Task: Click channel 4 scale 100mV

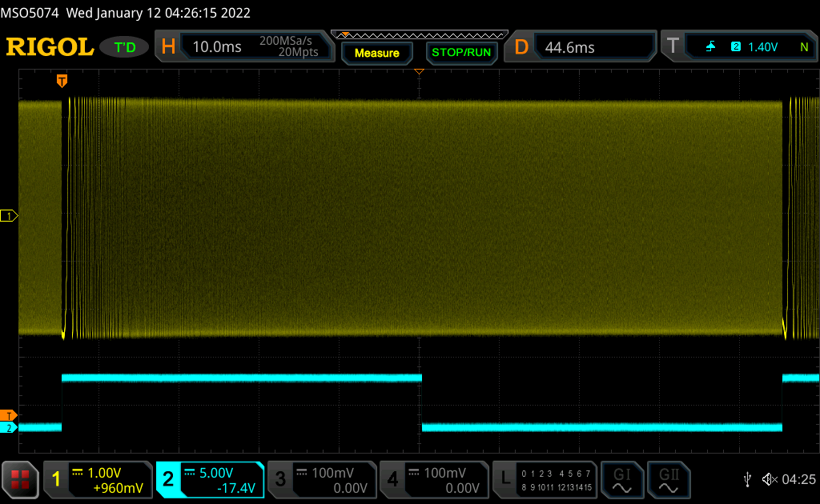Action: [x=444, y=473]
